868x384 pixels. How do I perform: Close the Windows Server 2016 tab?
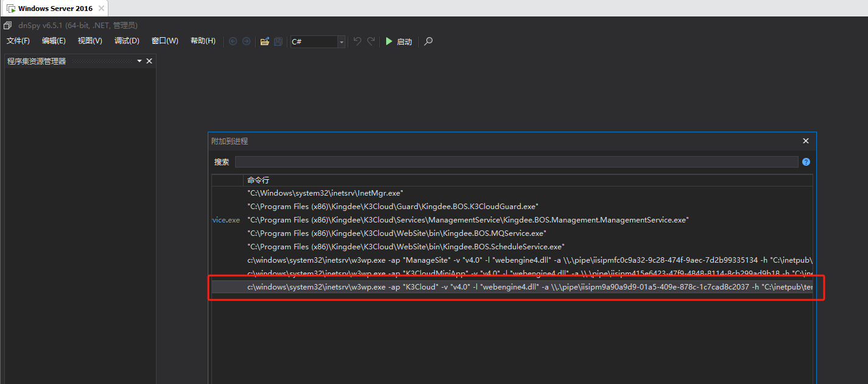click(101, 9)
